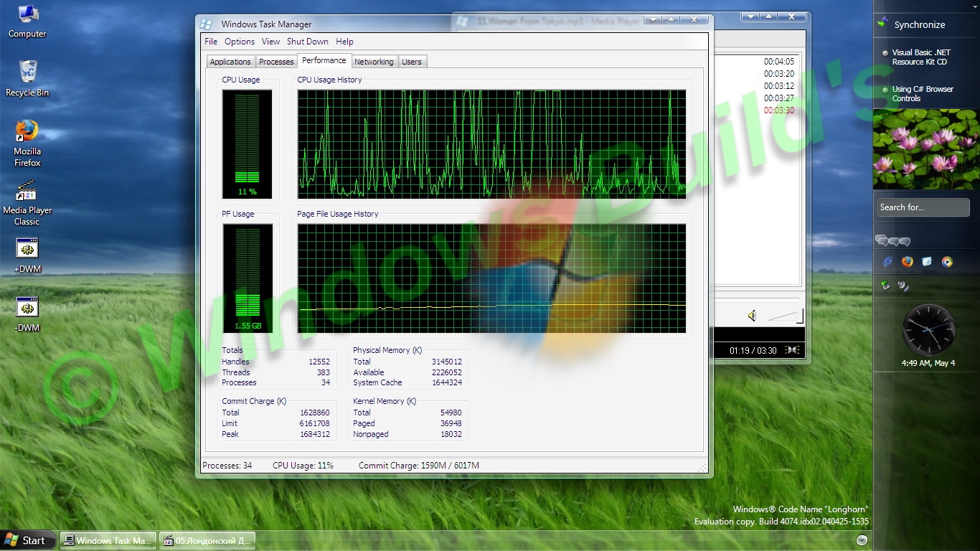Screen dimensions: 980x551
Task: Select the -DWM desktop shortcut
Action: tap(27, 314)
